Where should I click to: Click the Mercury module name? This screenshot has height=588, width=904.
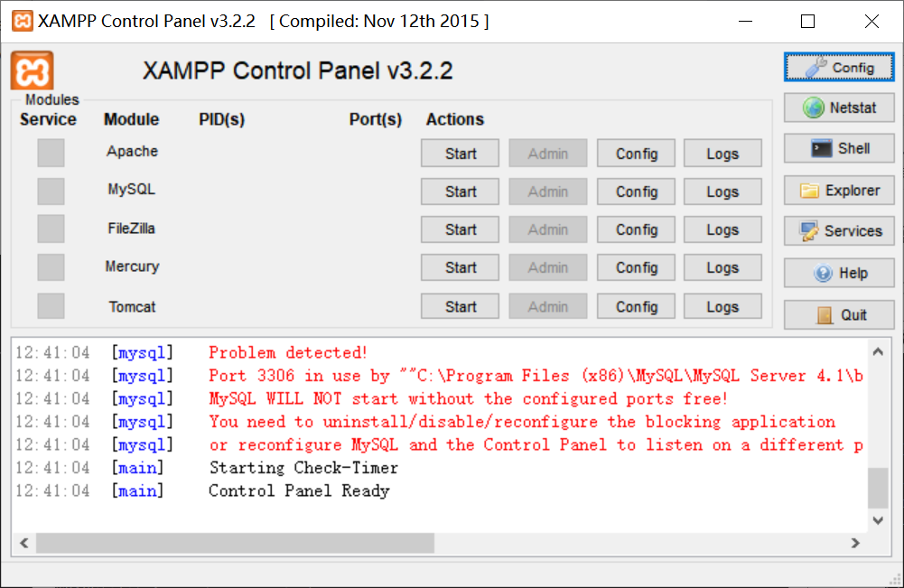[132, 266]
